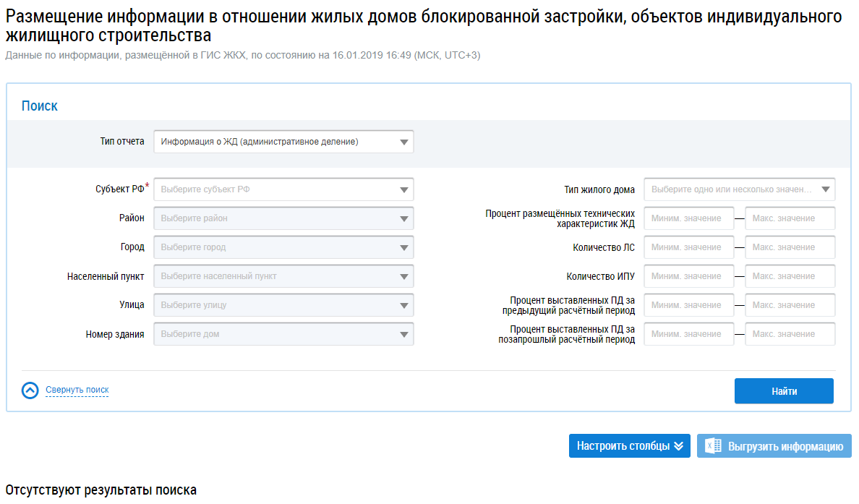Click the Excel icon on export button
This screenshot has height=504, width=859.
click(x=713, y=446)
